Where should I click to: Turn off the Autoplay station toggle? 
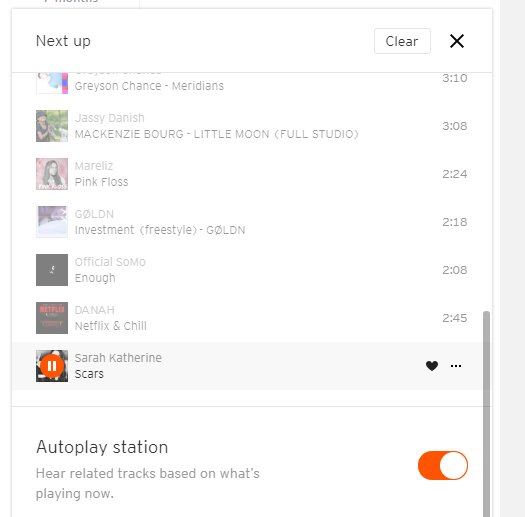coord(443,465)
